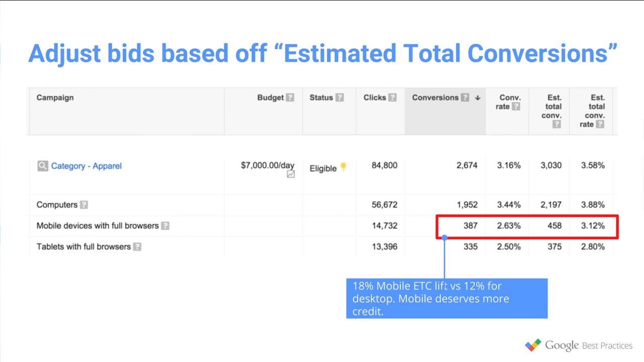Click the budget chart icon under $7,000.00/day

tap(291, 174)
